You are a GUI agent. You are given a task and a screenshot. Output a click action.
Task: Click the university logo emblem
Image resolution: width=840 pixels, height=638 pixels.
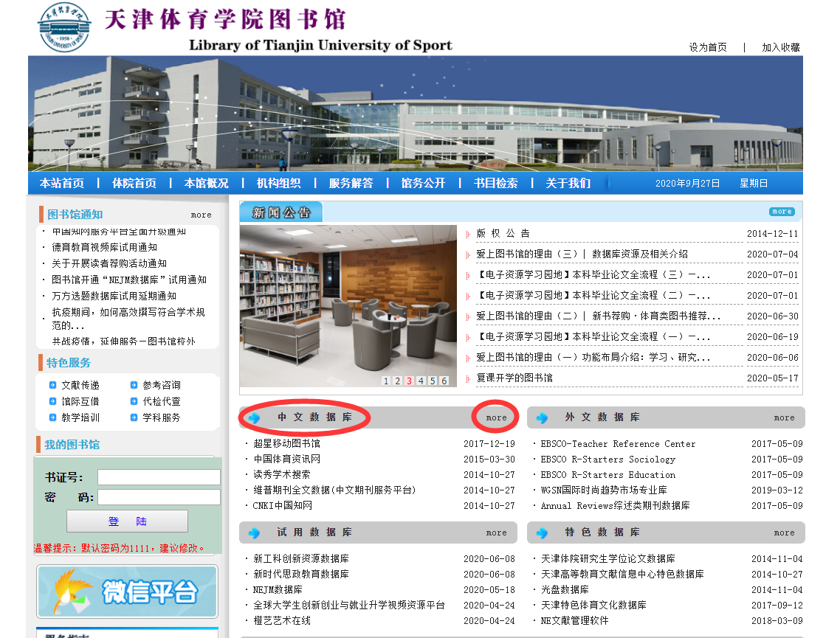pyautogui.click(x=64, y=27)
